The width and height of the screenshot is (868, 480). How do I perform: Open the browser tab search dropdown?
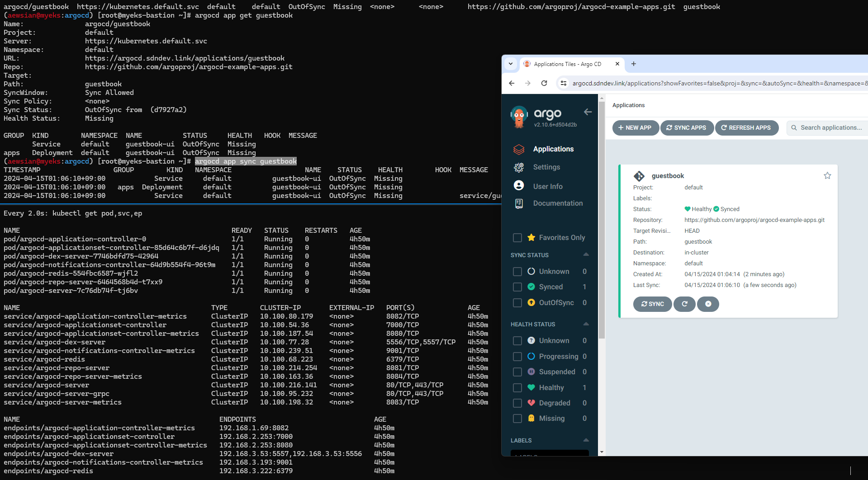pos(511,64)
